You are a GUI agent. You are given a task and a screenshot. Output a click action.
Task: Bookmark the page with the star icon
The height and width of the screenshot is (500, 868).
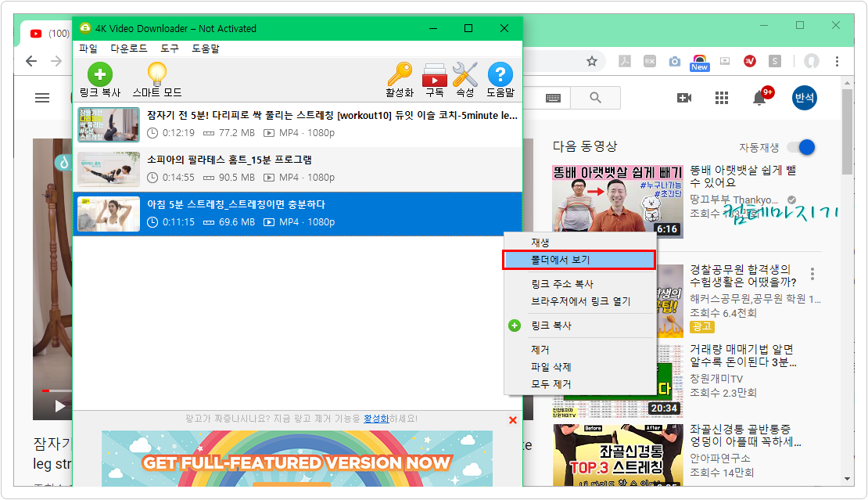592,61
